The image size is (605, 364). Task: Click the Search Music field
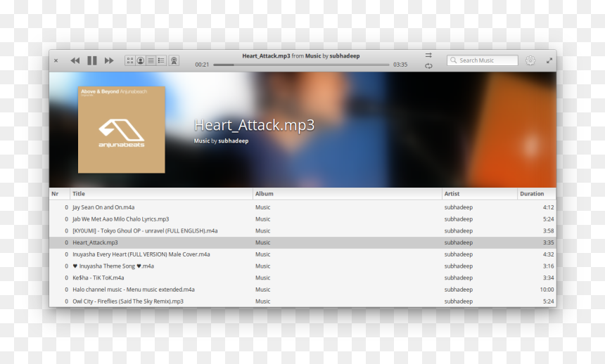pos(483,60)
